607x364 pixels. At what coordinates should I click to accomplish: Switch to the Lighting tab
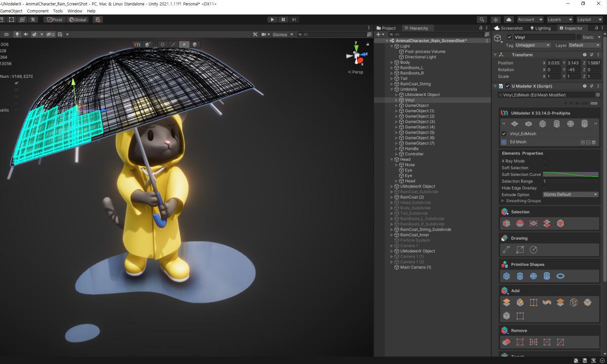click(x=540, y=28)
